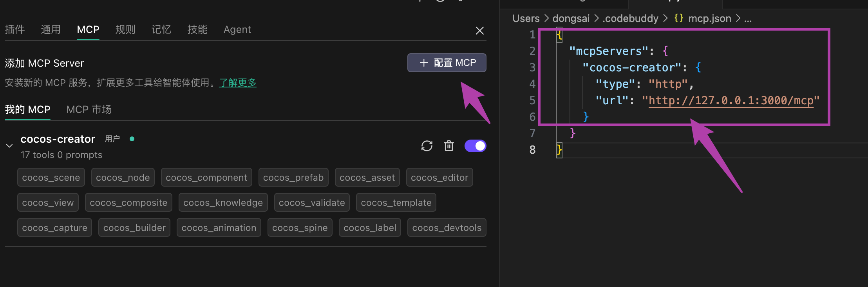Click the "http" value in editor
868x287 pixels.
pyautogui.click(x=668, y=84)
